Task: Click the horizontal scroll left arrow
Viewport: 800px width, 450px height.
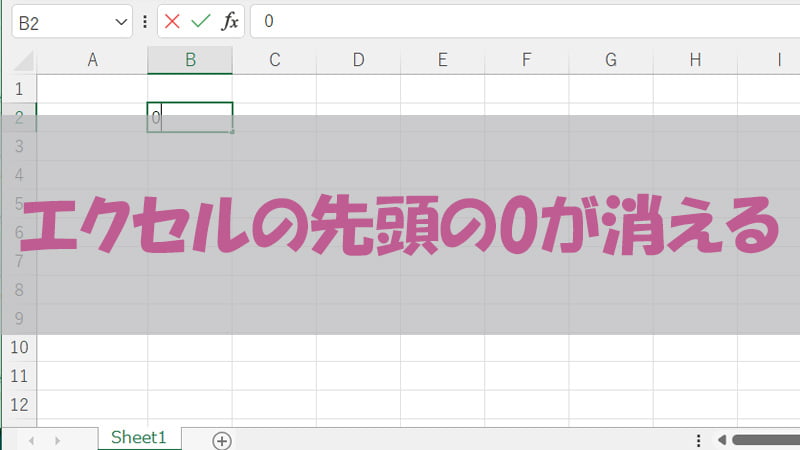Action: (722, 440)
